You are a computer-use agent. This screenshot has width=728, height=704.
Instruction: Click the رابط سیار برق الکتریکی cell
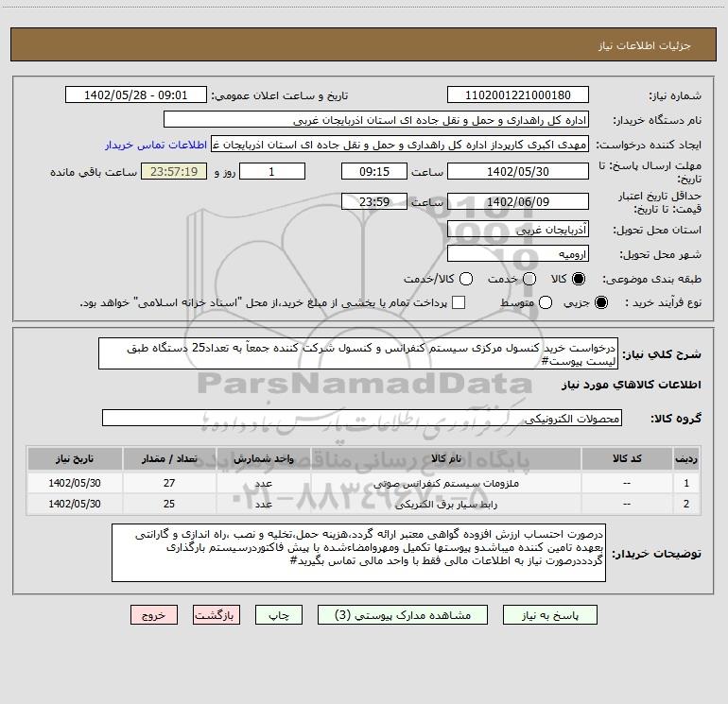click(446, 504)
